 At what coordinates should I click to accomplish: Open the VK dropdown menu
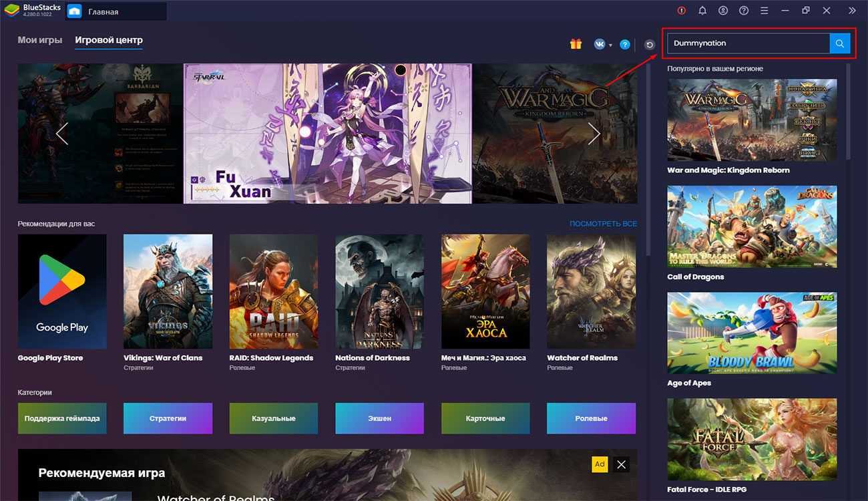[603, 44]
